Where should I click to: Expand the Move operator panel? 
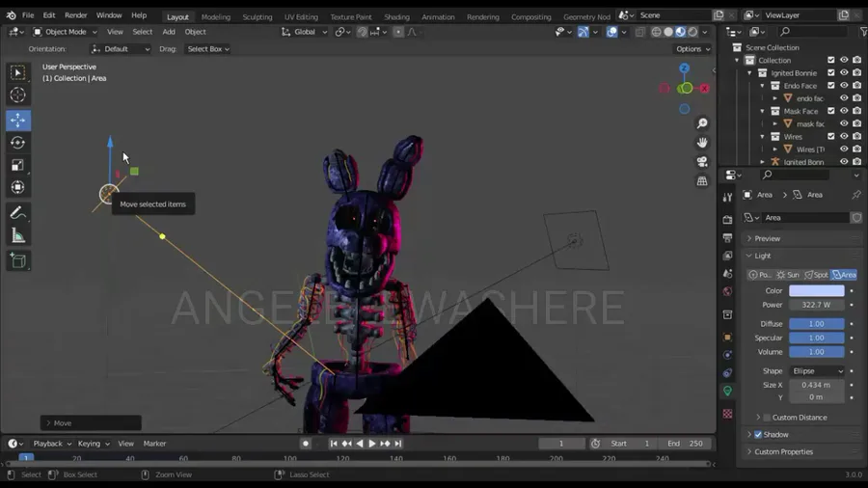pos(91,422)
